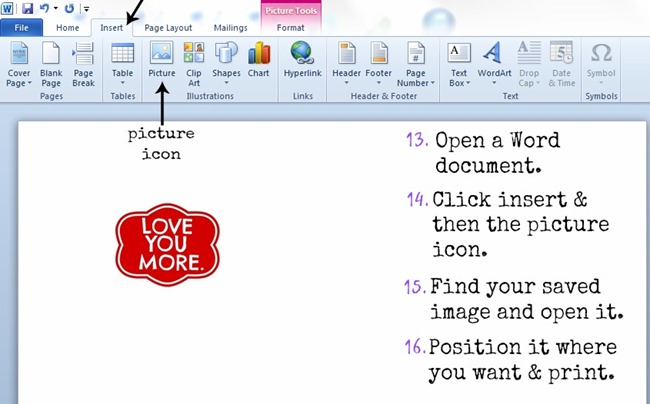The width and height of the screenshot is (650, 404).
Task: Open the File tab
Action: [x=22, y=28]
